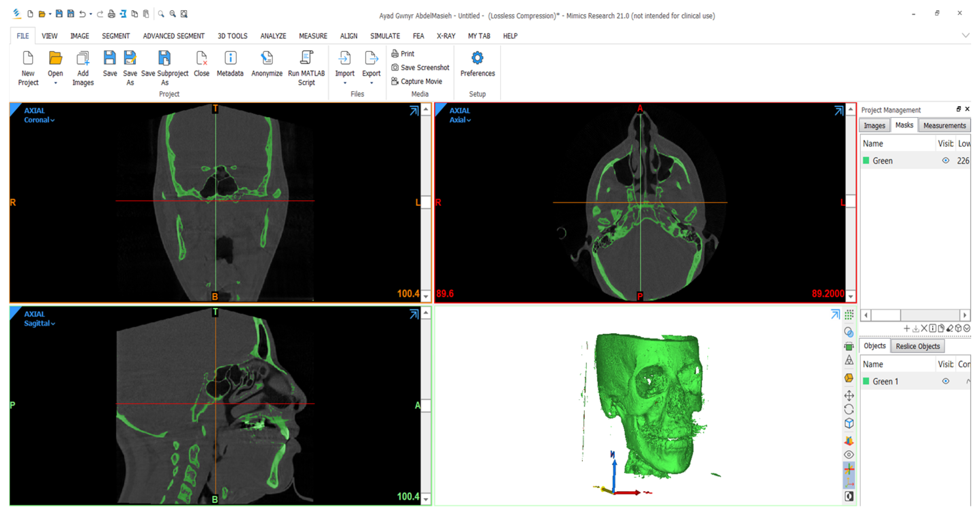Viewport: 980px width, 517px height.
Task: Expand the Export dropdown arrow
Action: [371, 83]
